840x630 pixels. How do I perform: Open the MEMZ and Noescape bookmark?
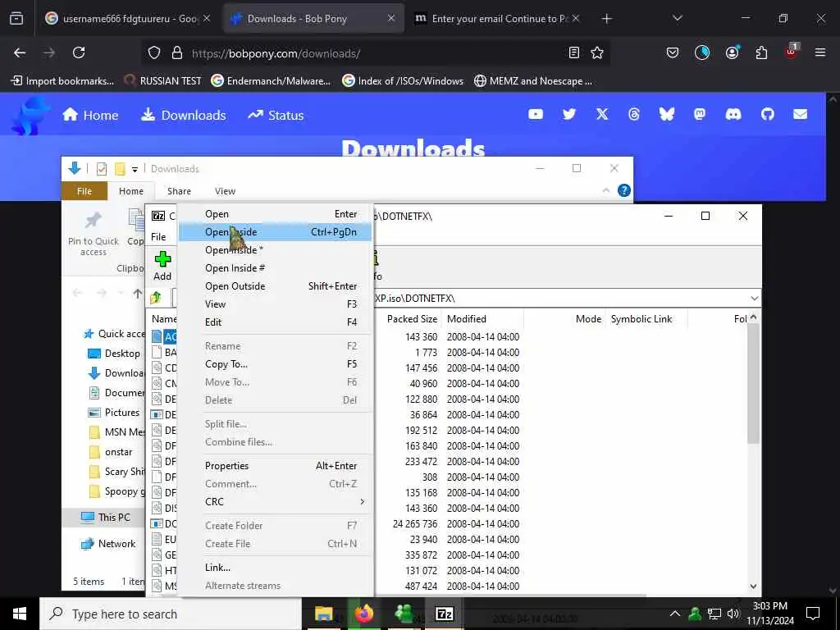coord(533,81)
